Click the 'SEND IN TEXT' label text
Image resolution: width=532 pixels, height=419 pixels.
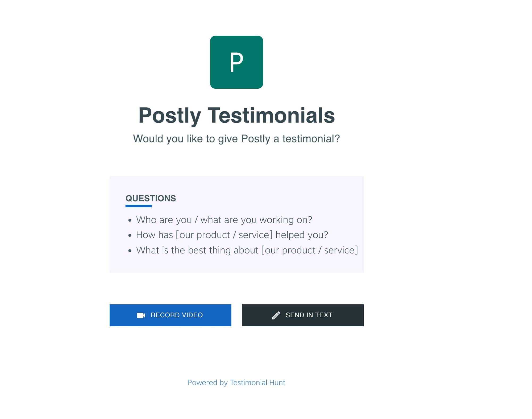coord(309,315)
